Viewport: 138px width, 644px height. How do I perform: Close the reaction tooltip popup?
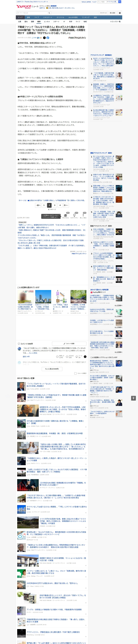60,215
